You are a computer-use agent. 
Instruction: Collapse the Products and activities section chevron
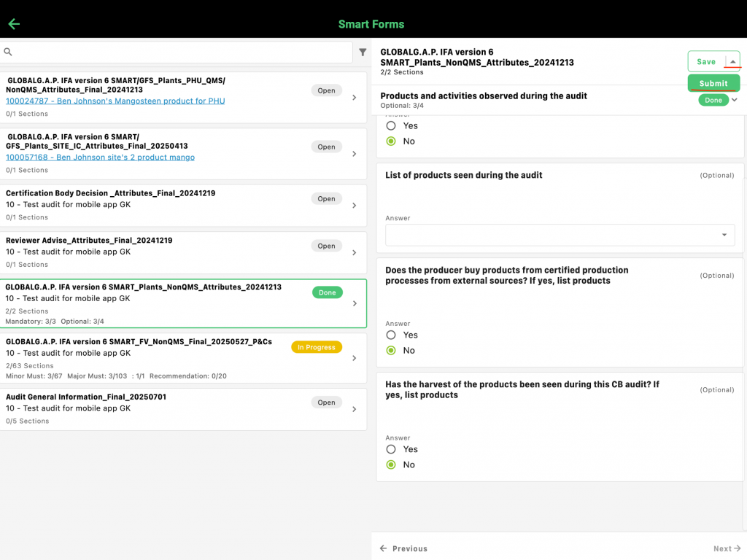[735, 100]
